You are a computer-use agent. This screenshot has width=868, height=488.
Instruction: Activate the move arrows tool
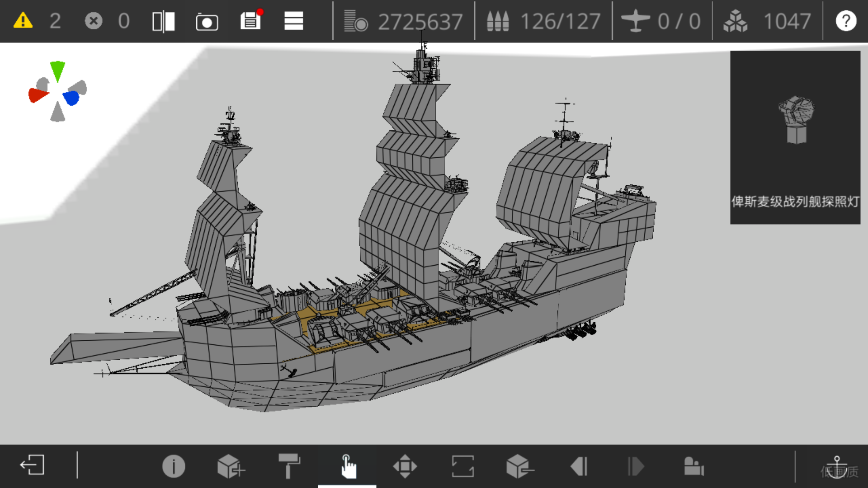click(405, 466)
